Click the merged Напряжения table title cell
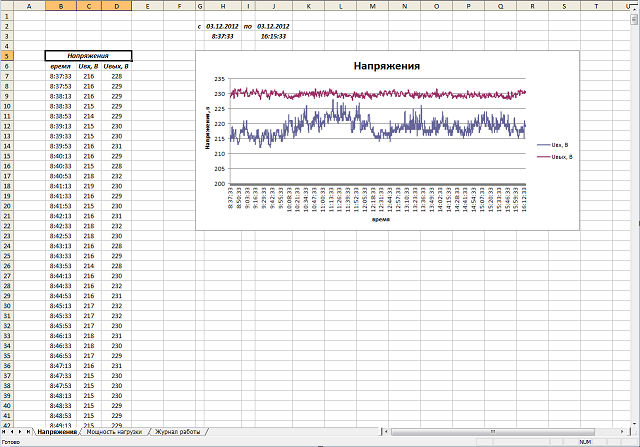 [88, 56]
